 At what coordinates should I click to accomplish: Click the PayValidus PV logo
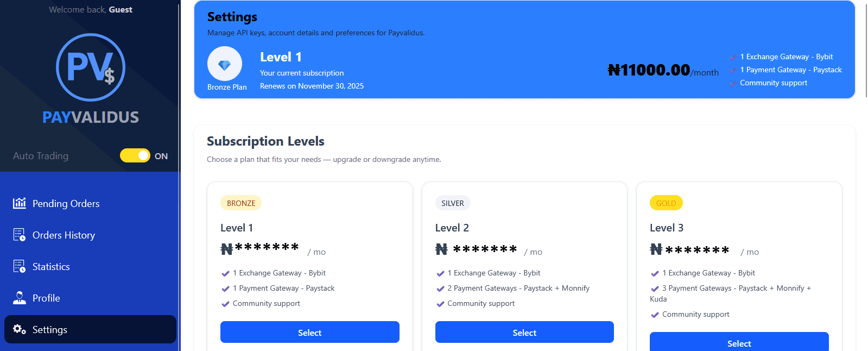91,67
